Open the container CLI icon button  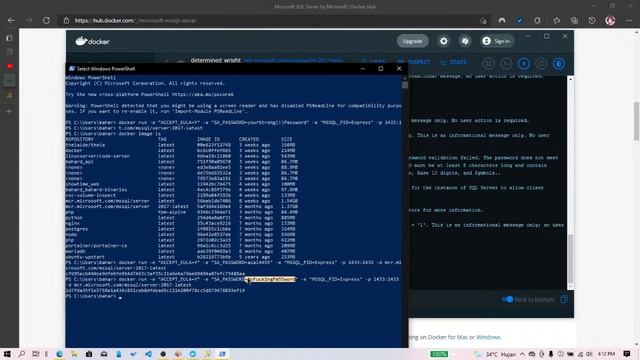point(506,64)
